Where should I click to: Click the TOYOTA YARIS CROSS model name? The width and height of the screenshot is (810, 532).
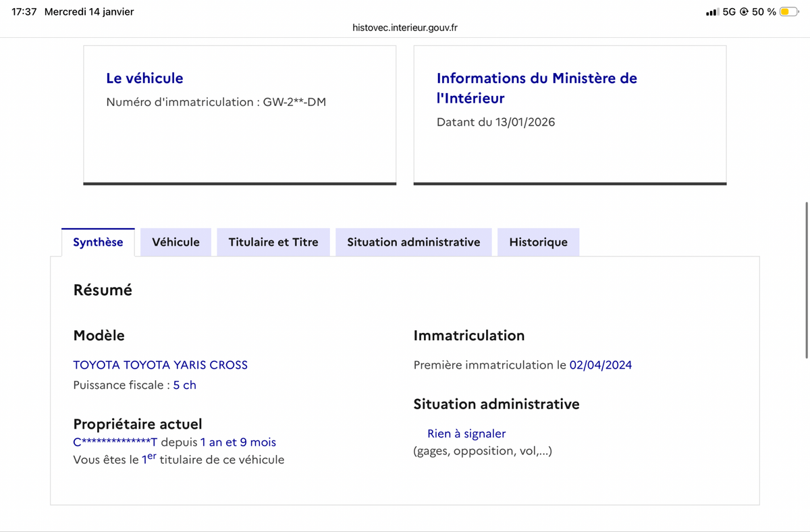coord(160,365)
